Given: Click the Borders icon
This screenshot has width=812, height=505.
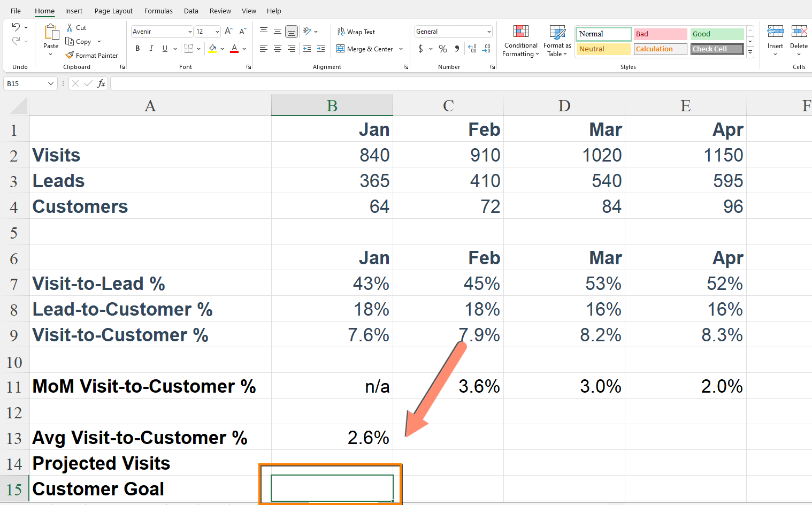Looking at the screenshot, I should point(188,49).
